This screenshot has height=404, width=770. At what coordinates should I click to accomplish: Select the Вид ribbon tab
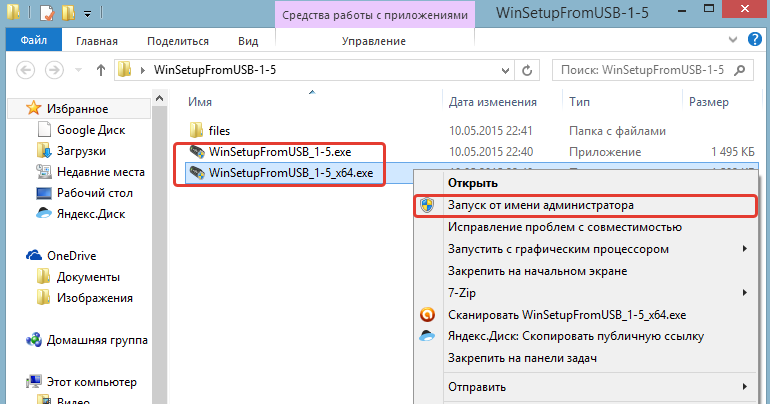pyautogui.click(x=248, y=41)
